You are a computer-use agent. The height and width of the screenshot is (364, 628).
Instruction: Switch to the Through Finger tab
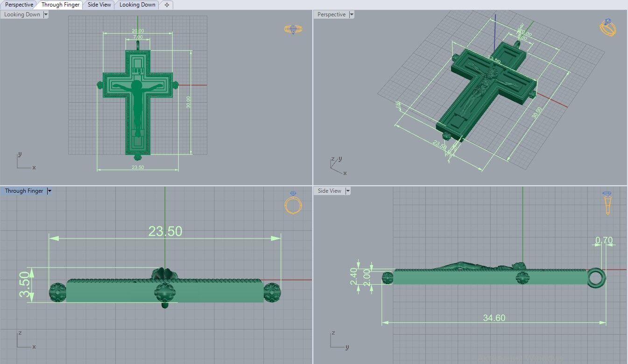[60, 5]
